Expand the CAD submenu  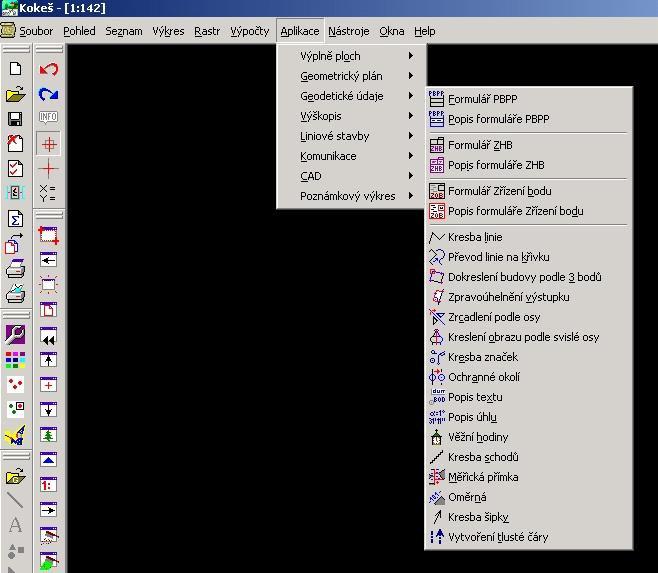(351, 176)
